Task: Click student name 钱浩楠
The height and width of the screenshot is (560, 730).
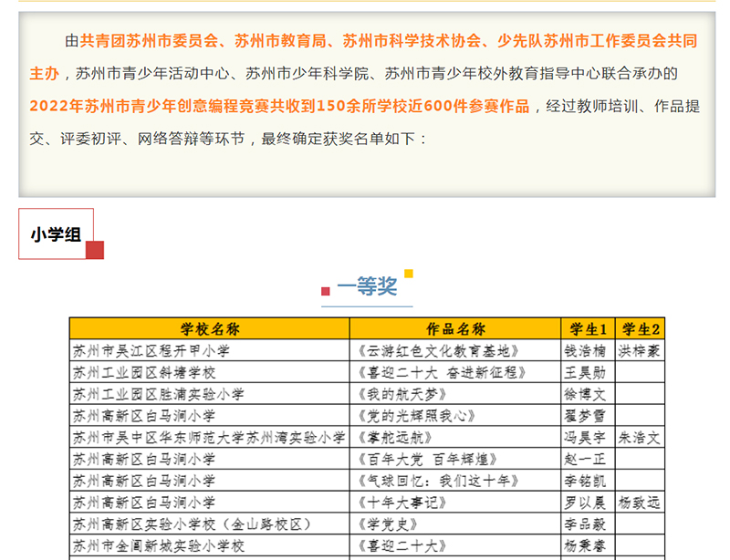Action: (585, 350)
